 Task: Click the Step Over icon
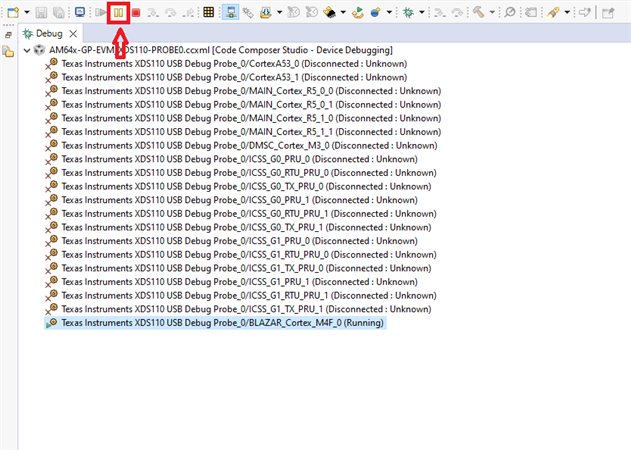[x=171, y=13]
